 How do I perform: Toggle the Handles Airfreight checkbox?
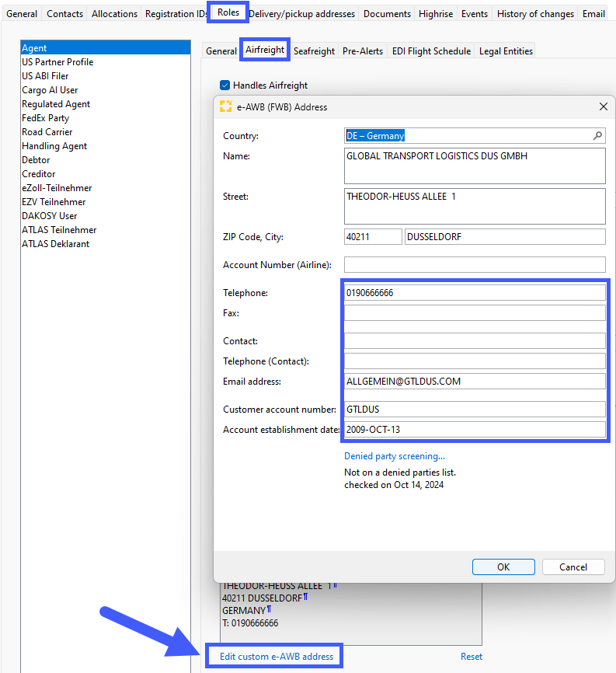225,85
